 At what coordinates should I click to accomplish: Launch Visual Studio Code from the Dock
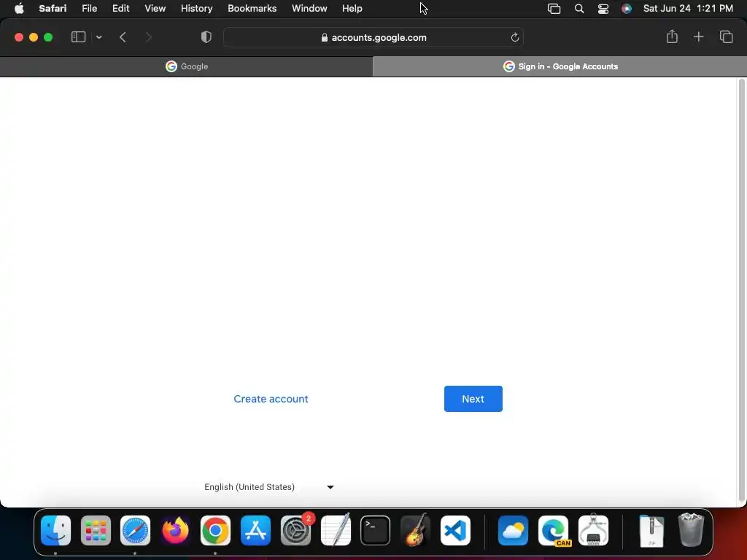pos(455,530)
